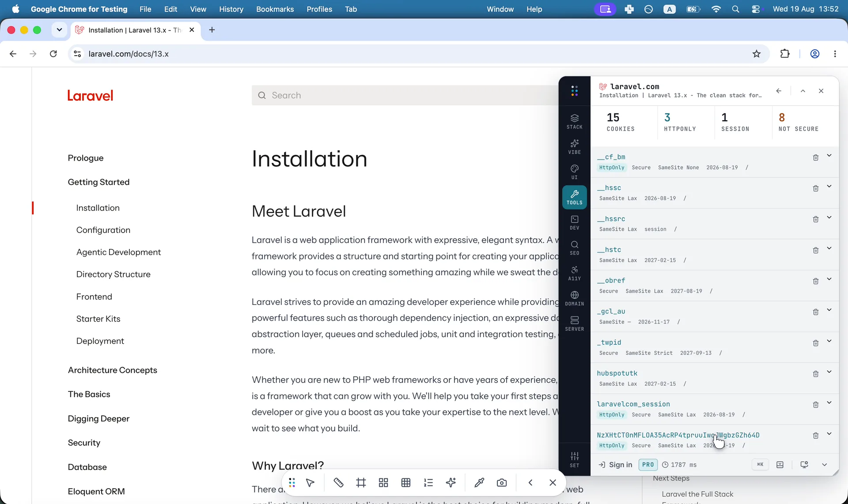Open the Eloquent ORM sidebar section
The height and width of the screenshot is (504, 848).
[96, 491]
